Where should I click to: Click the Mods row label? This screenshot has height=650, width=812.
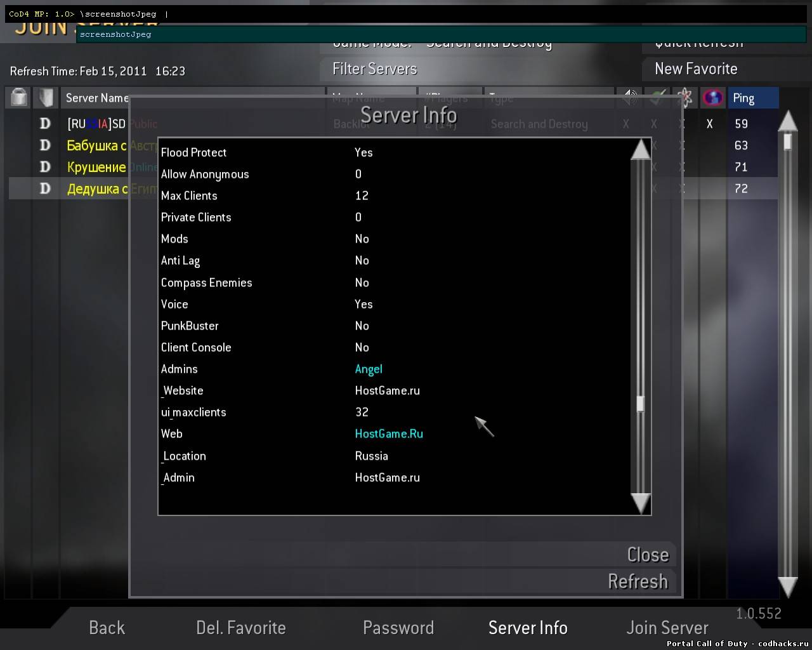pos(174,239)
